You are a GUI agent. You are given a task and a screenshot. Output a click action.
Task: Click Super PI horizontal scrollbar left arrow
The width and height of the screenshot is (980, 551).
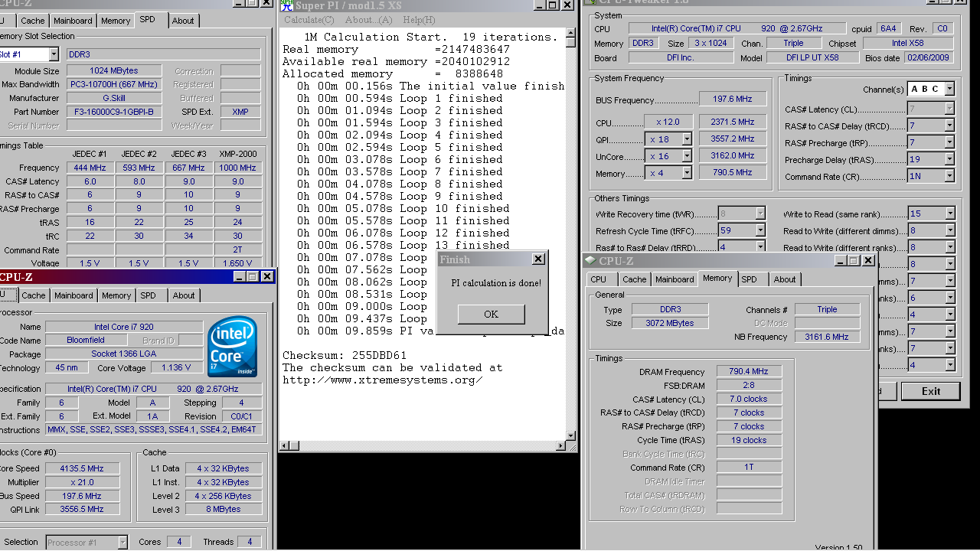(x=285, y=445)
